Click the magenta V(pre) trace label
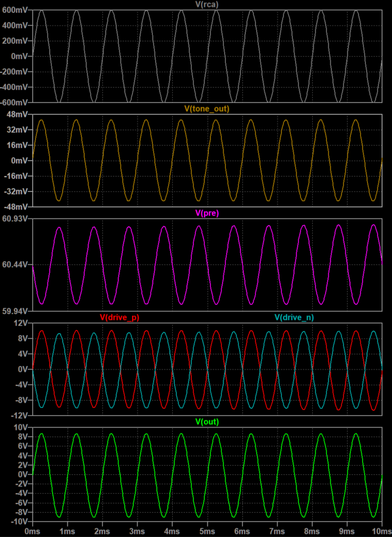This screenshot has height=537, width=392. (206, 213)
